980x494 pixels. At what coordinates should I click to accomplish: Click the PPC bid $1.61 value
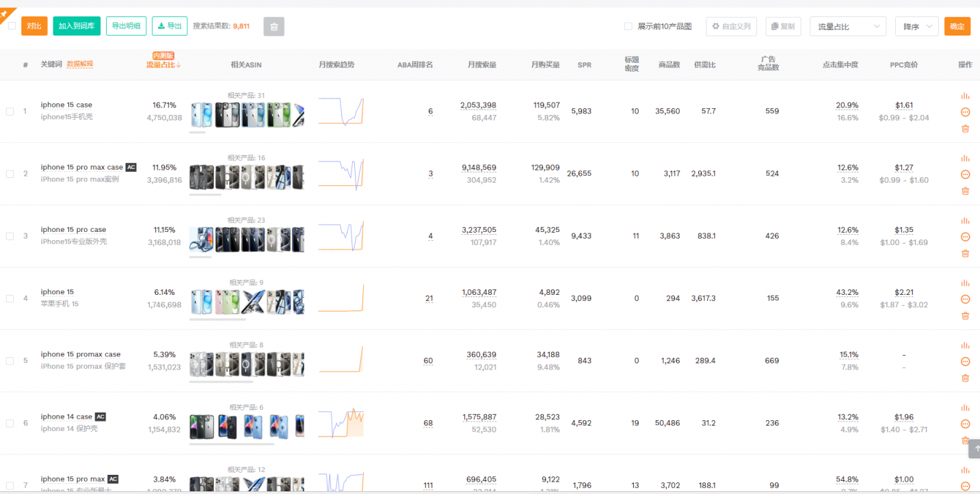pyautogui.click(x=904, y=105)
